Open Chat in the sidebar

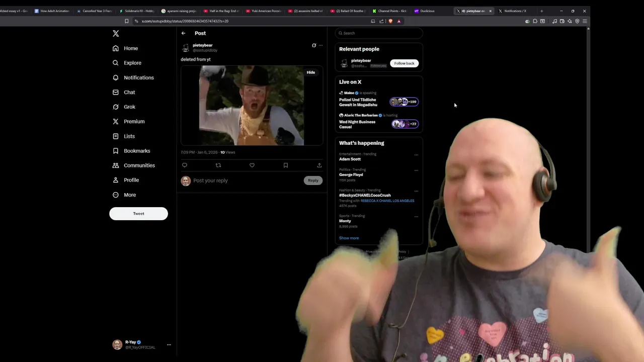[x=124, y=92]
